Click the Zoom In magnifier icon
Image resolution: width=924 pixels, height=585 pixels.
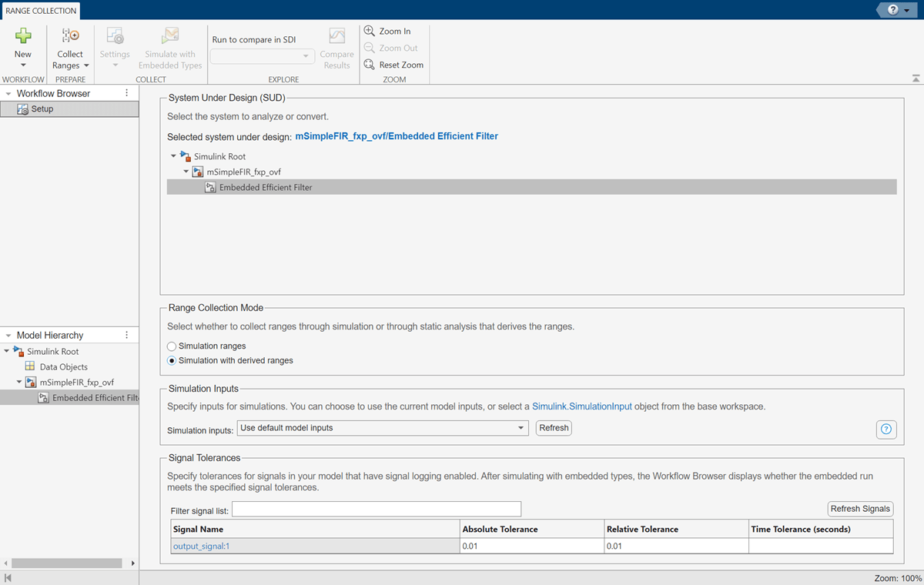pos(370,32)
